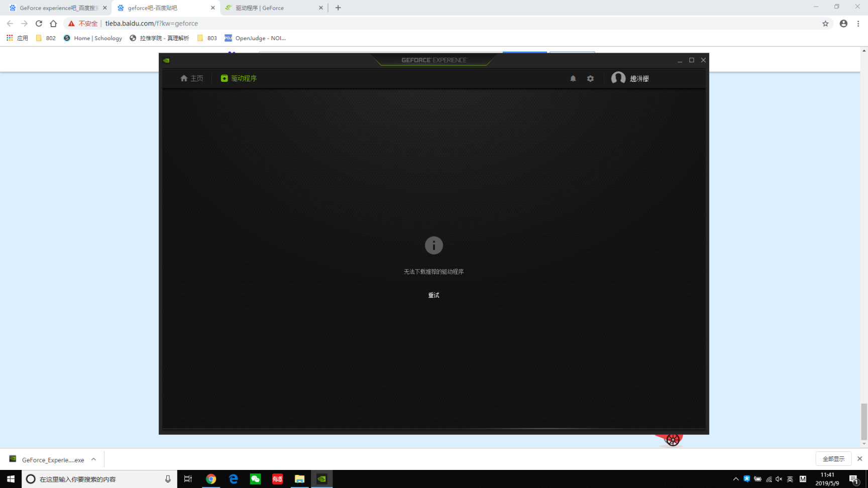Click the 重试 retry button
868x488 pixels.
(434, 295)
